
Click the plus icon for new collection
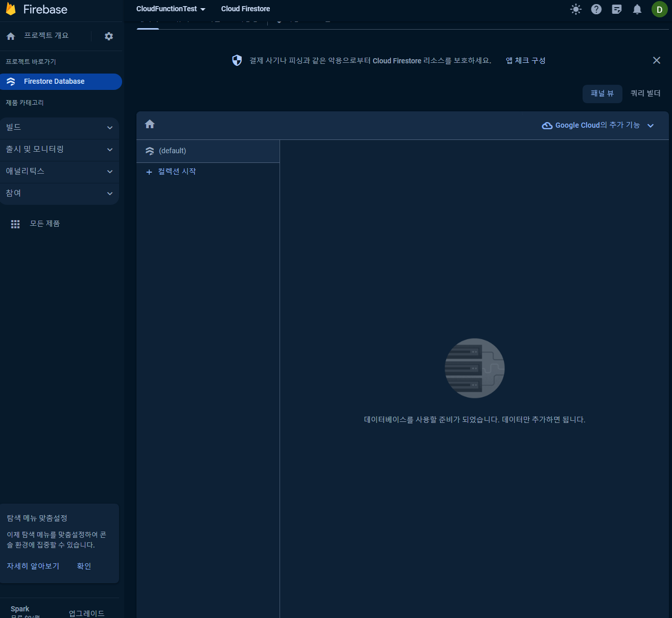(149, 172)
